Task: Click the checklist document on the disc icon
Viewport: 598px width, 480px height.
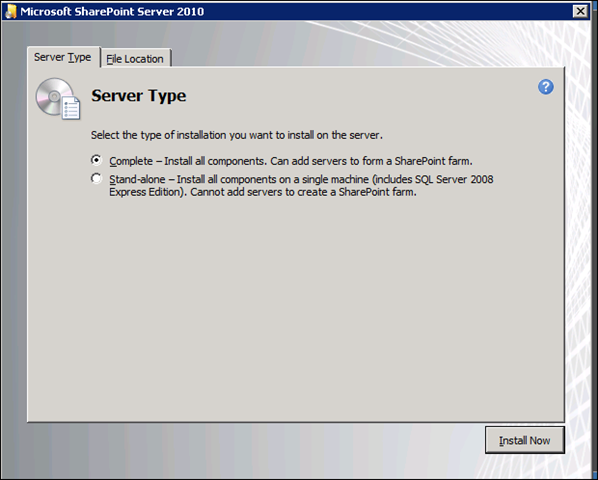Action: coord(71,108)
